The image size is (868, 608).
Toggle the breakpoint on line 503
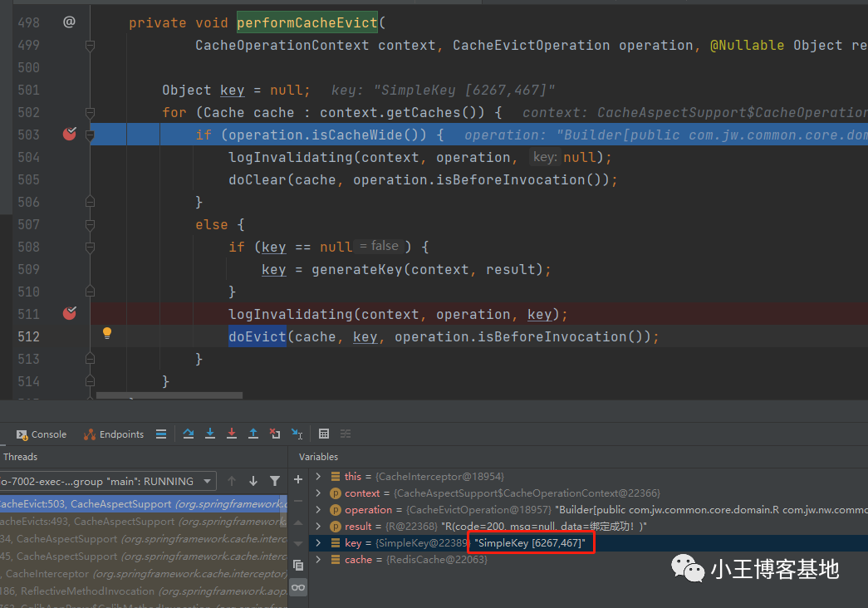70,134
